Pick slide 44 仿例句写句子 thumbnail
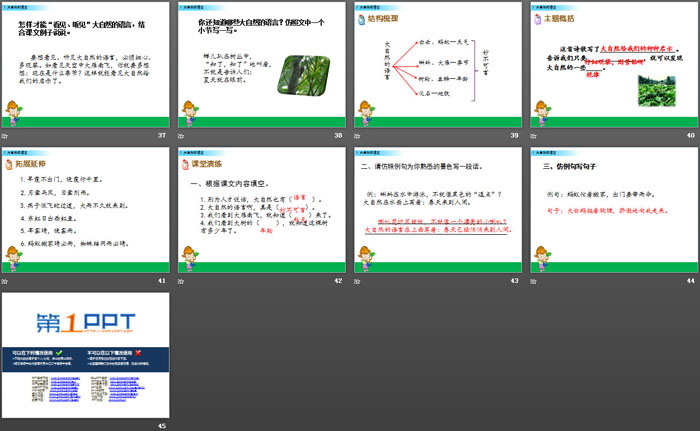The image size is (700, 431). tap(608, 211)
